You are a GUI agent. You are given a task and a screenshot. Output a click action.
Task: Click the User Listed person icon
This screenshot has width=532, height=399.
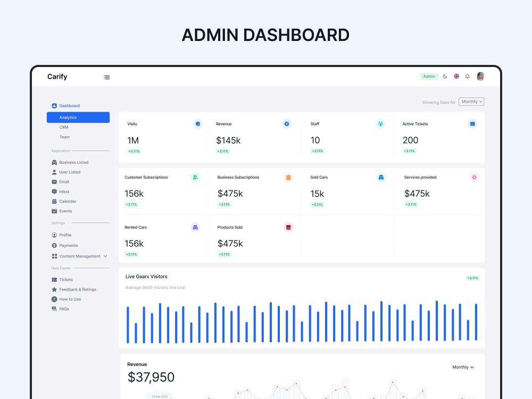point(54,172)
